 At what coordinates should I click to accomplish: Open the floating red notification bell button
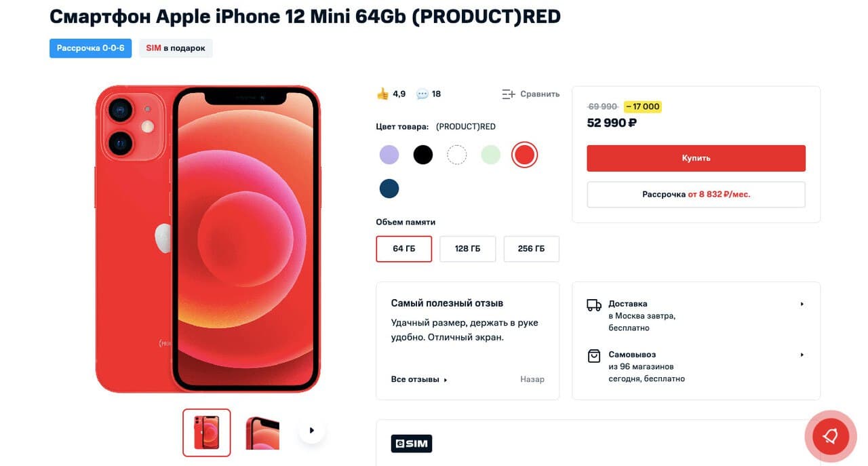pos(831,436)
